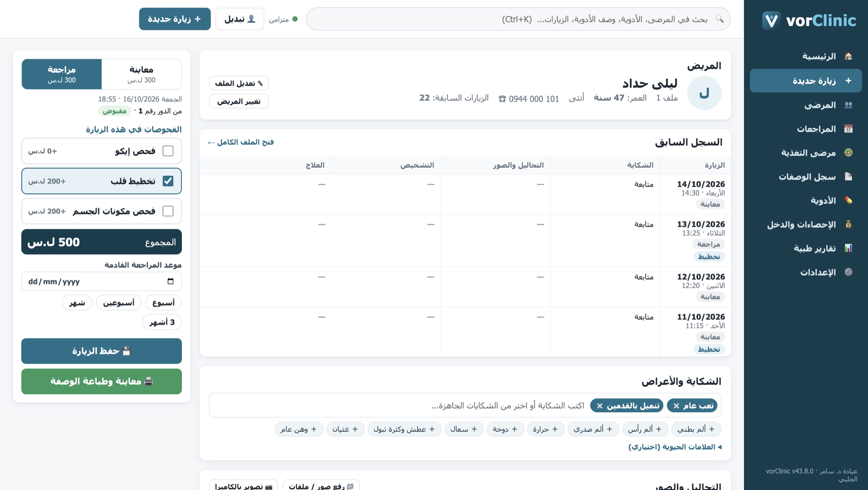
Task: Click تعديل الملف edit button
Action: (x=239, y=83)
